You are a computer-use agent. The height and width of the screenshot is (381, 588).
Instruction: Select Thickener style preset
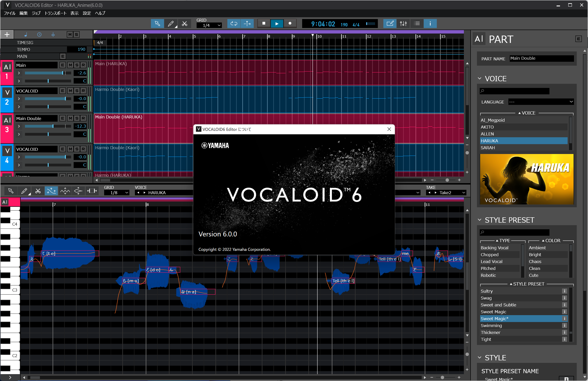pyautogui.click(x=521, y=333)
